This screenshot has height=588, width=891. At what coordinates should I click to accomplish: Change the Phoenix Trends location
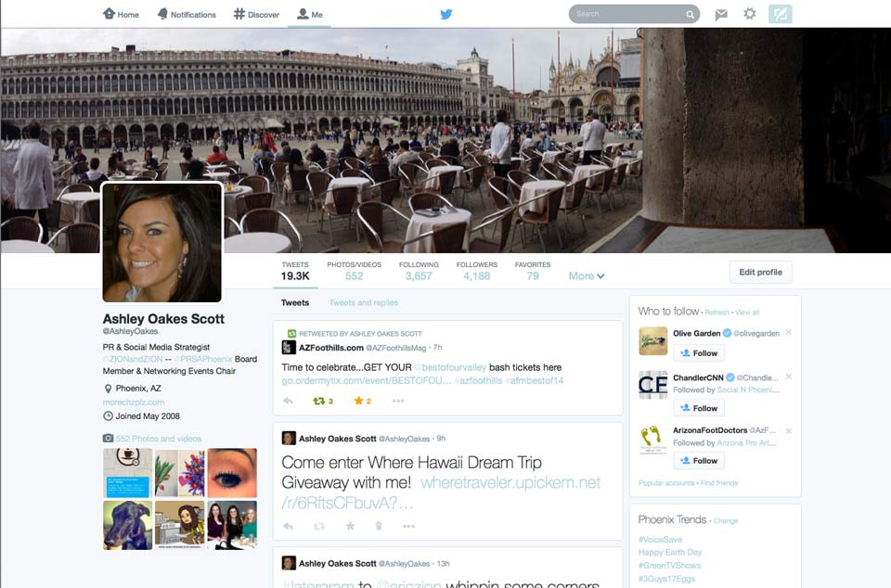point(726,520)
